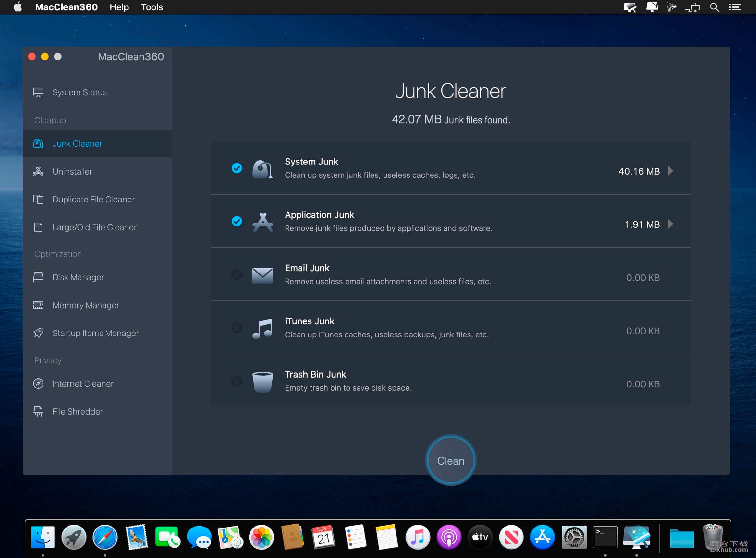Open the Trash in the Dock
The width and height of the screenshot is (756, 558).
point(713,536)
